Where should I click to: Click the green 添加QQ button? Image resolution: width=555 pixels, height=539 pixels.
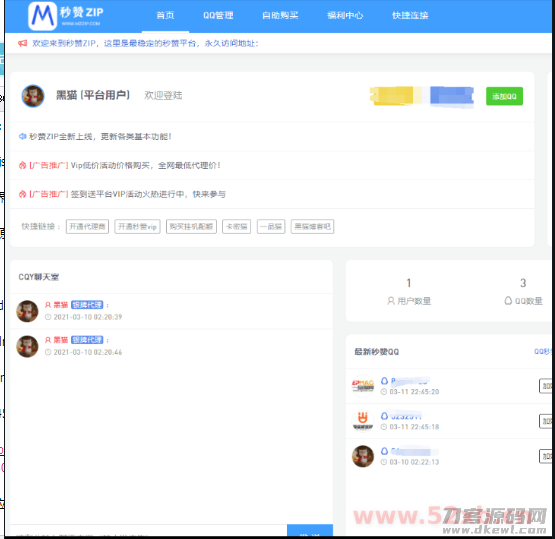[x=504, y=96]
